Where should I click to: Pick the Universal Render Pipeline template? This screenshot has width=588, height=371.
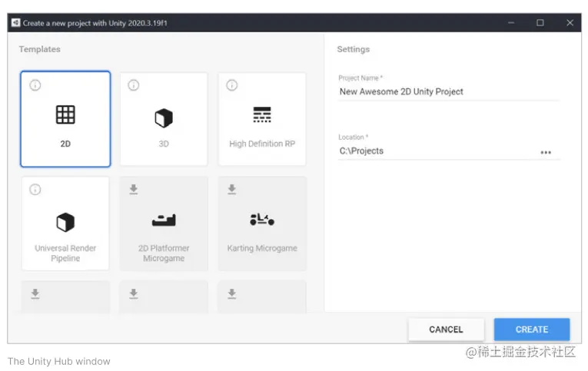click(65, 224)
